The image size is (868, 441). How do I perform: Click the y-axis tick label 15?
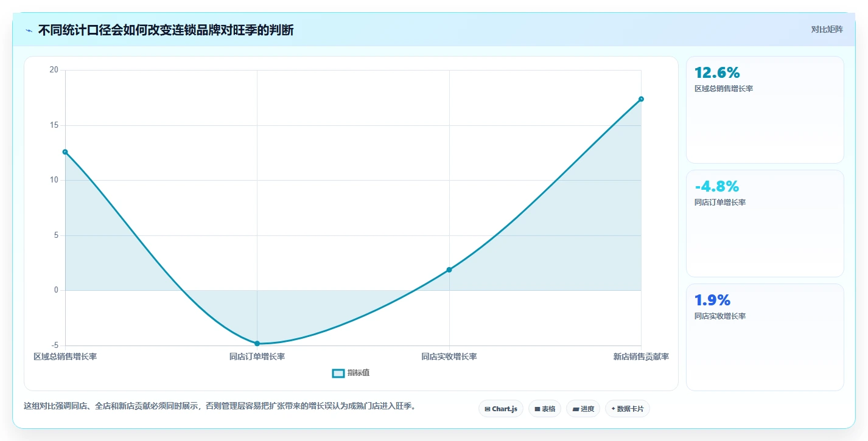(x=54, y=125)
